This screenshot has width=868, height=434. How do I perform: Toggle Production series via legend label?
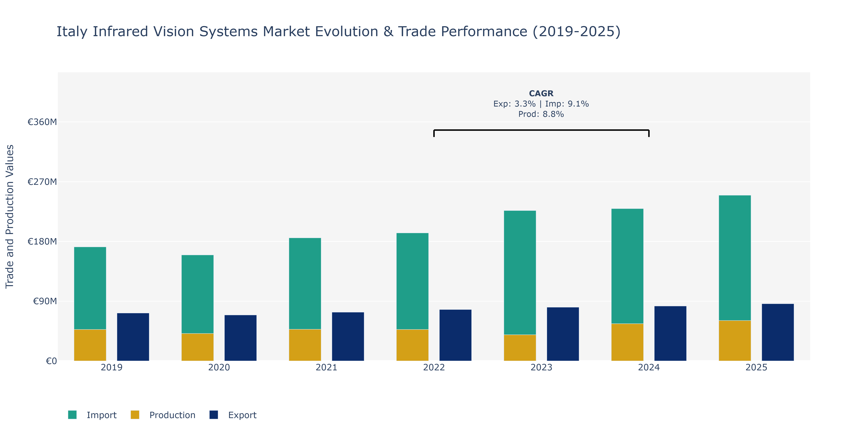tap(172, 415)
